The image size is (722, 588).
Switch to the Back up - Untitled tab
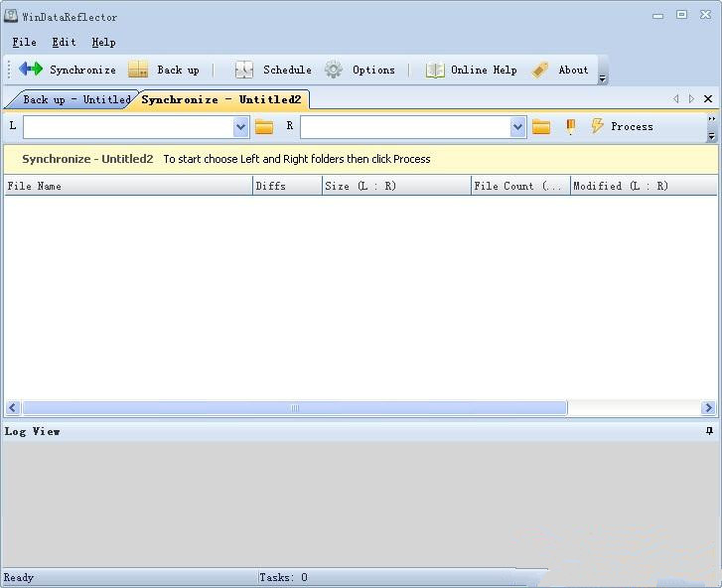72,99
